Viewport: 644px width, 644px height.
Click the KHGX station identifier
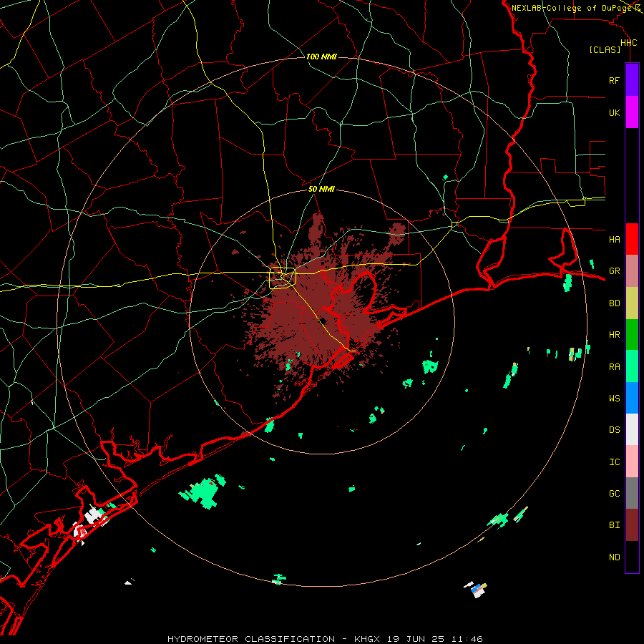pos(367,639)
